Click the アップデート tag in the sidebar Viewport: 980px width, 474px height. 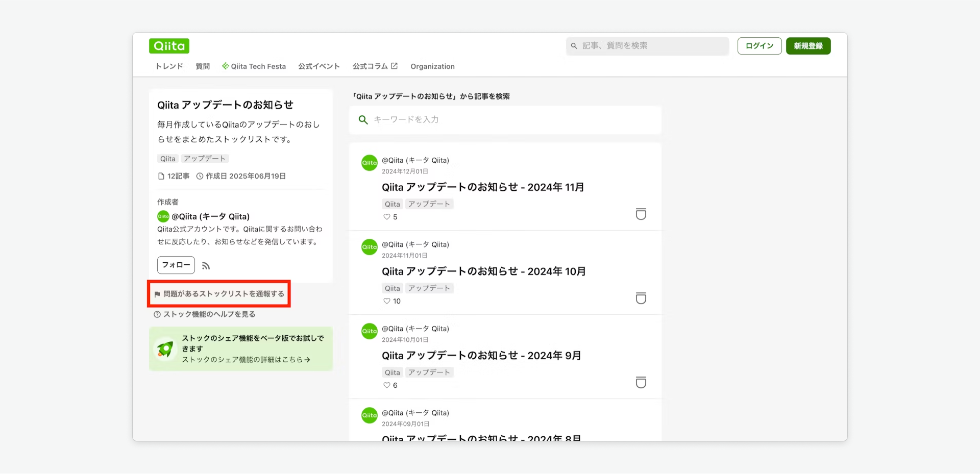[205, 159]
